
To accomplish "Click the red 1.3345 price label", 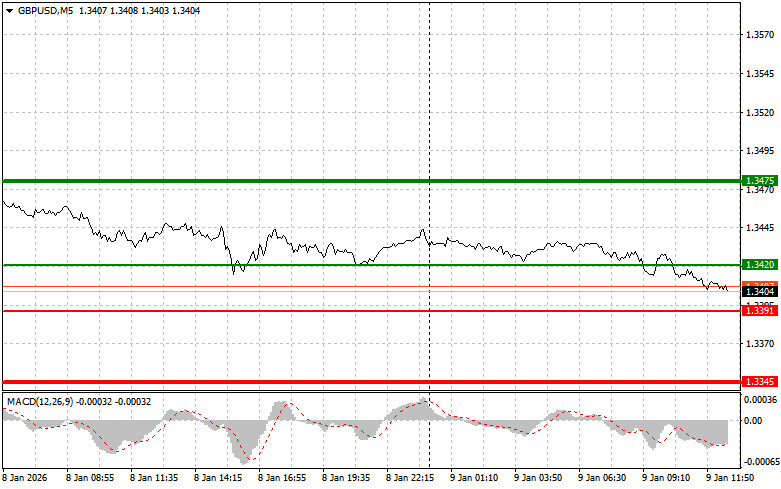I will pos(760,381).
